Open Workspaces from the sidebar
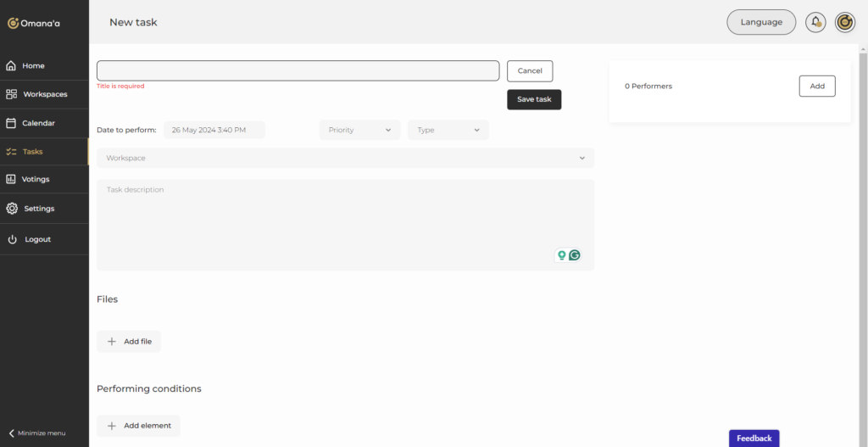The height and width of the screenshot is (447, 868). pos(44,94)
